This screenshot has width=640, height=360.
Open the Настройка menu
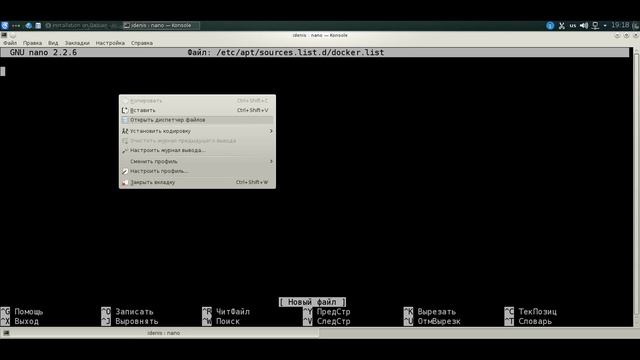pyautogui.click(x=110, y=43)
